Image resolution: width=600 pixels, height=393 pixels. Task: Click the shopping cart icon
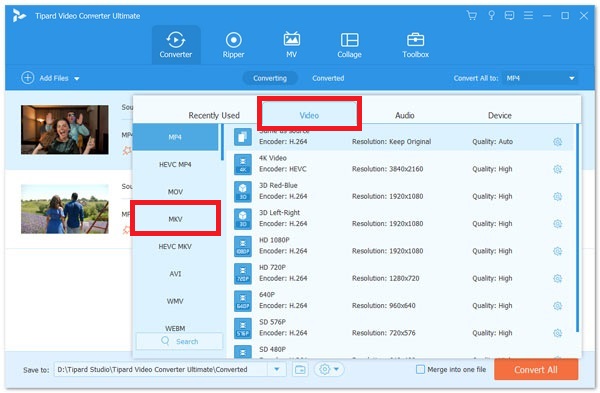(x=472, y=16)
